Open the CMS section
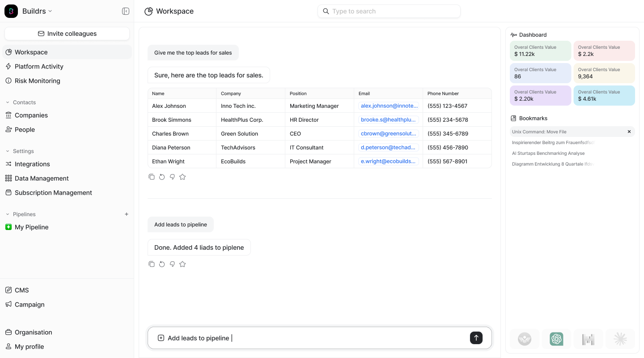644x358 pixels. coord(22,290)
